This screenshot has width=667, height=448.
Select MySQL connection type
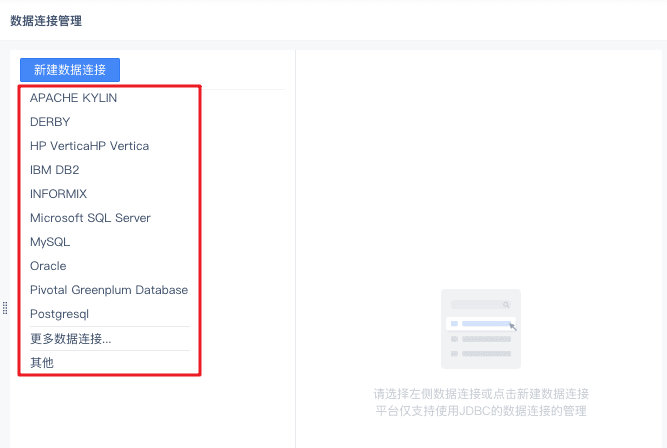point(50,242)
